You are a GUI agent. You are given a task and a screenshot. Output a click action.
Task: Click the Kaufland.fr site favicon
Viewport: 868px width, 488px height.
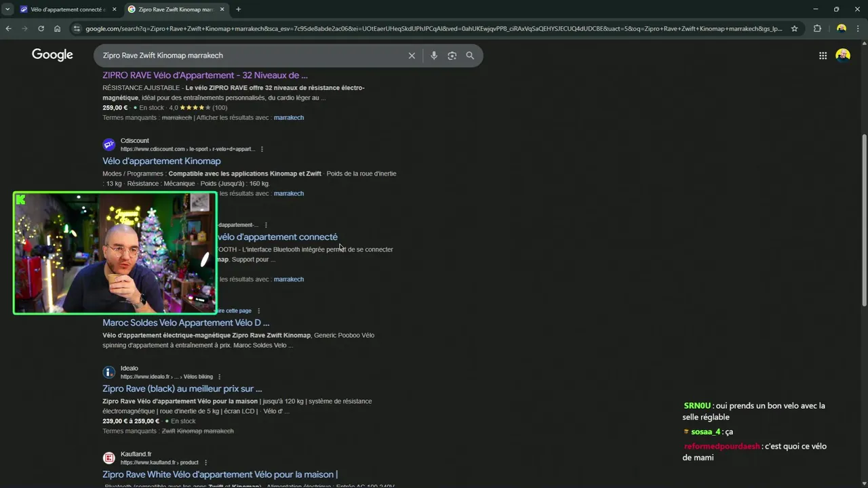(108, 457)
